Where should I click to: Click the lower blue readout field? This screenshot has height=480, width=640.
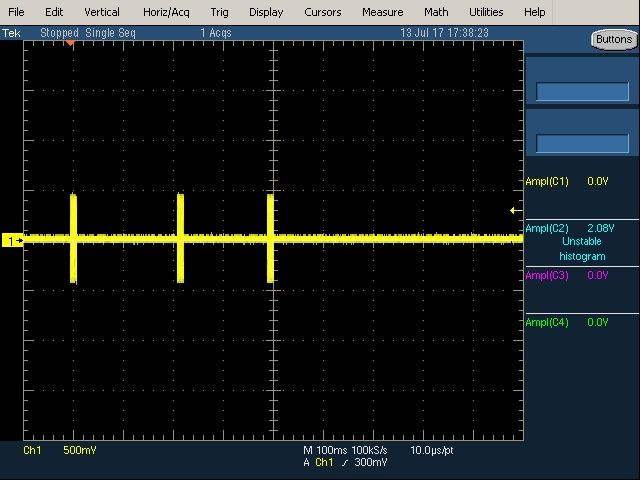pyautogui.click(x=582, y=143)
